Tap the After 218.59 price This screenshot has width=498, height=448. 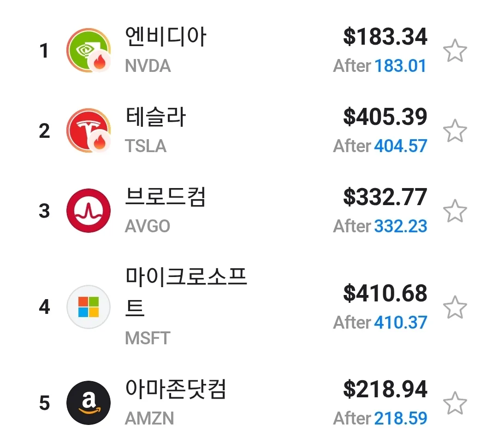(380, 419)
